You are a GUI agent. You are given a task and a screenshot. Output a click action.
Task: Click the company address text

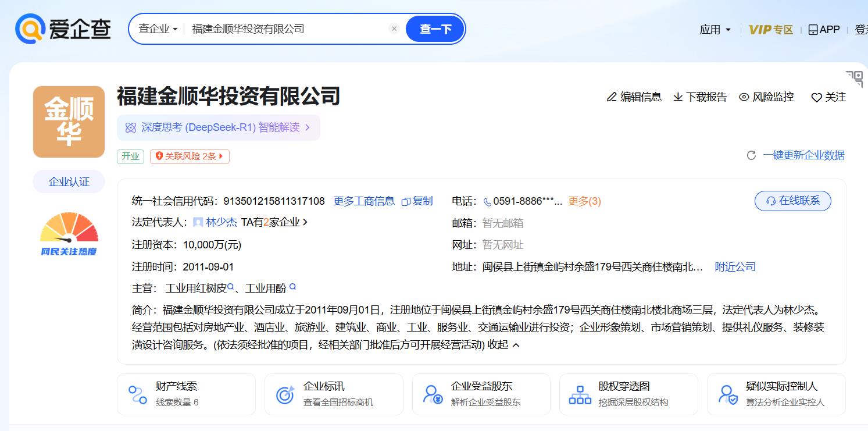pyautogui.click(x=593, y=267)
